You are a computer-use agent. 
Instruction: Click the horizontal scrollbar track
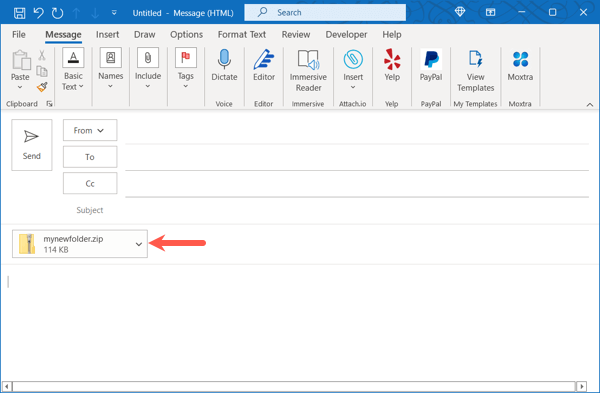click(x=294, y=386)
